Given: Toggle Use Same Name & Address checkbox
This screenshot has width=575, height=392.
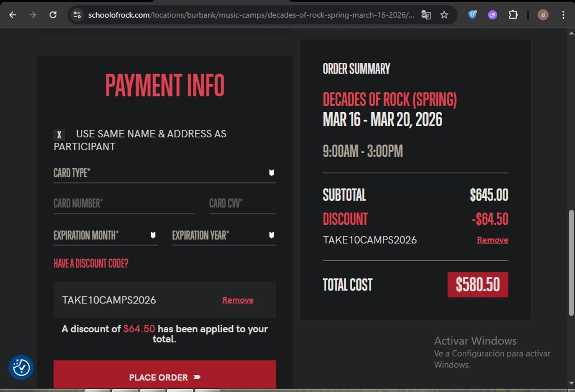Looking at the screenshot, I should (x=59, y=134).
